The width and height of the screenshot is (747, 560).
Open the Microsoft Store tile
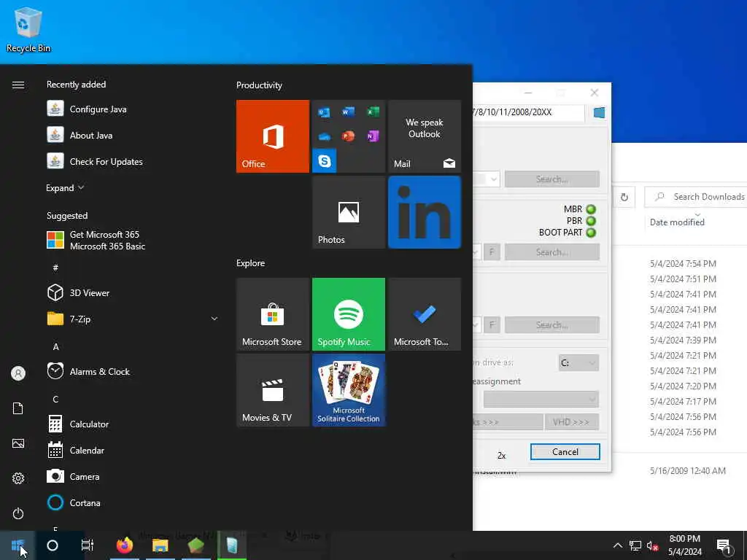point(273,314)
